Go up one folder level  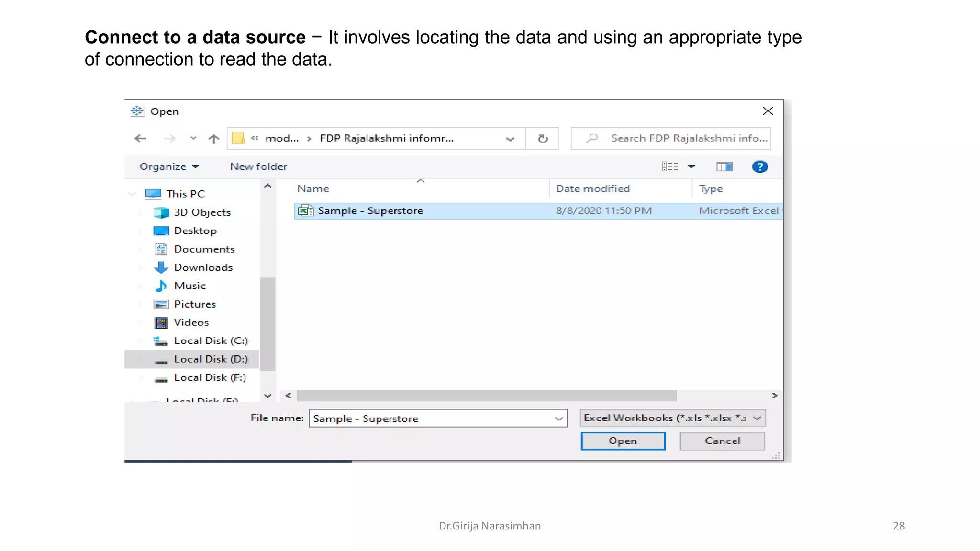click(213, 139)
